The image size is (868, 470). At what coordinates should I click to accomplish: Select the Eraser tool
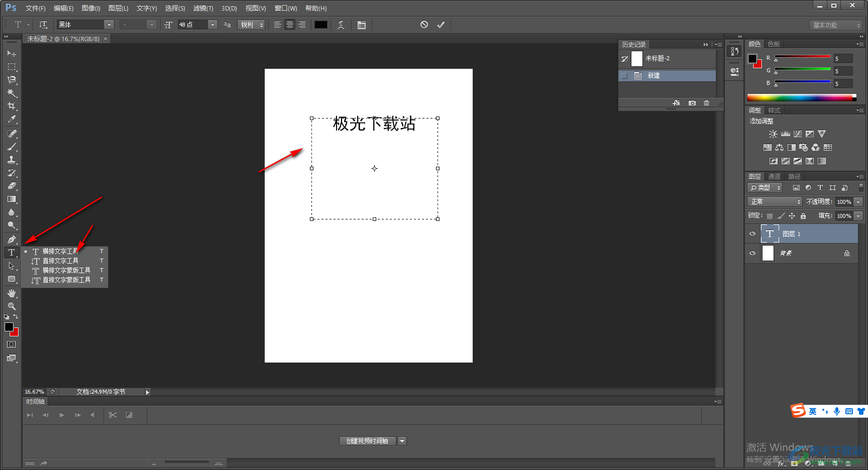pyautogui.click(x=12, y=186)
